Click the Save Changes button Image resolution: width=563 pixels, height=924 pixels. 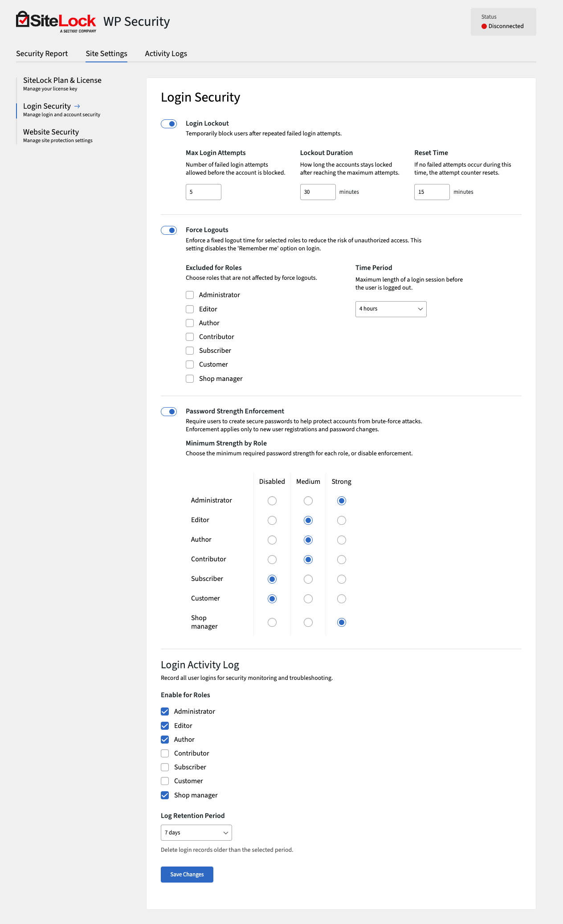(x=187, y=875)
